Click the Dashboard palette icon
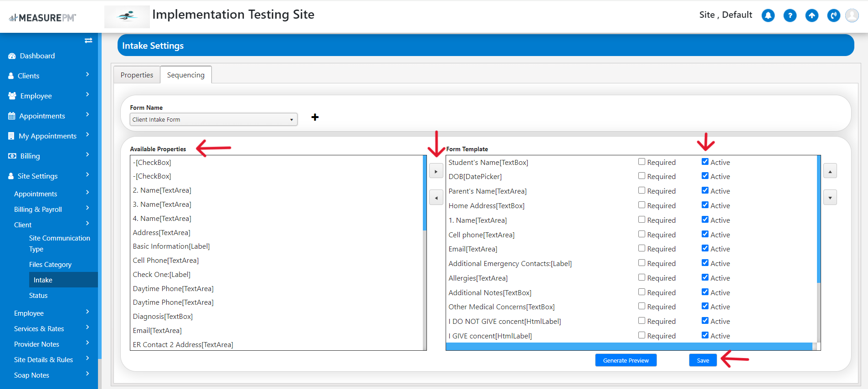The height and width of the screenshot is (389, 868). (12, 56)
